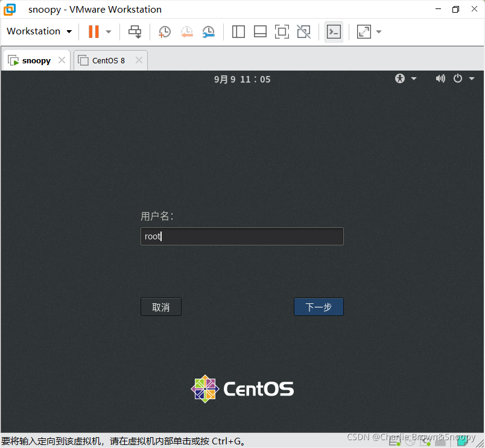Revert virtual machine to previous snapshot
The height and width of the screenshot is (448, 485).
pos(187,31)
